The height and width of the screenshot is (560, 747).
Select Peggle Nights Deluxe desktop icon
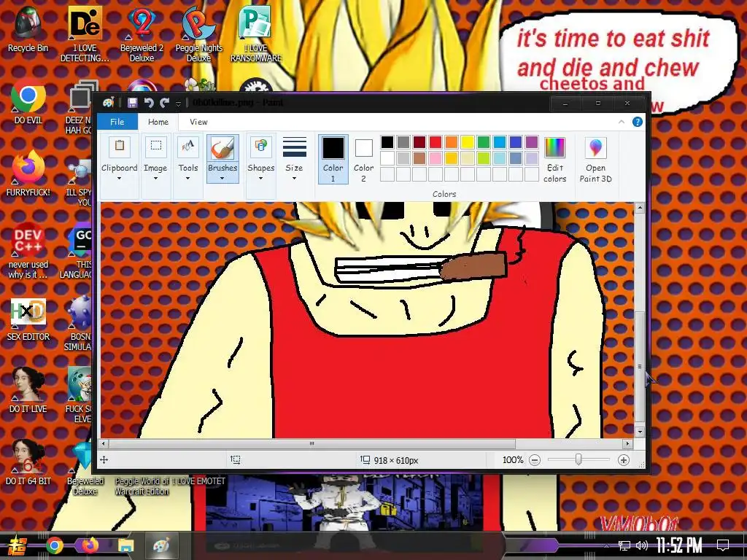198,34
